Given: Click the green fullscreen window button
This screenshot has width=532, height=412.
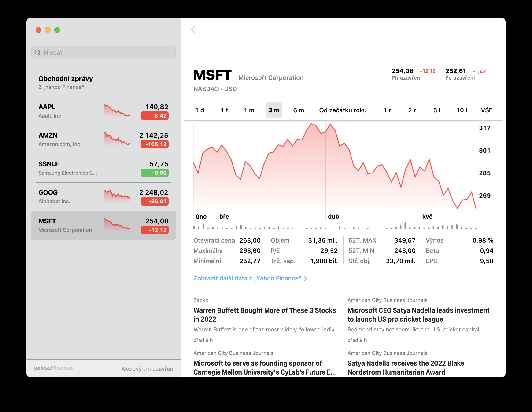Looking at the screenshot, I should tap(57, 30).
